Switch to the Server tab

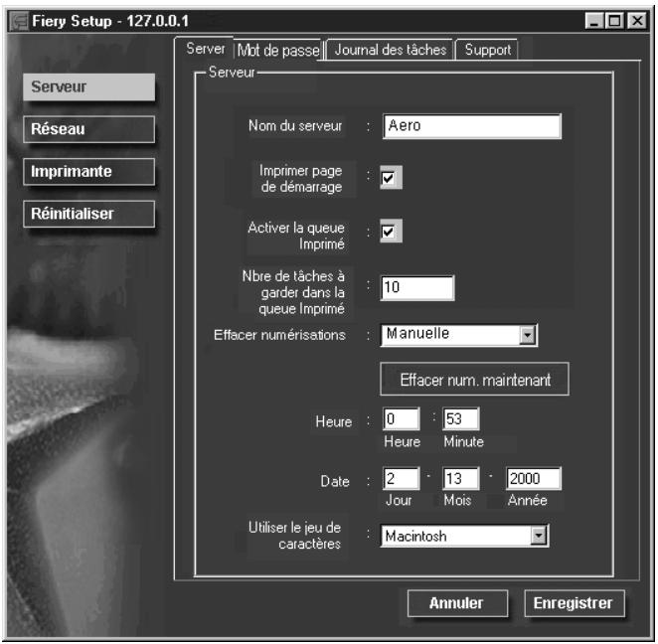click(205, 49)
